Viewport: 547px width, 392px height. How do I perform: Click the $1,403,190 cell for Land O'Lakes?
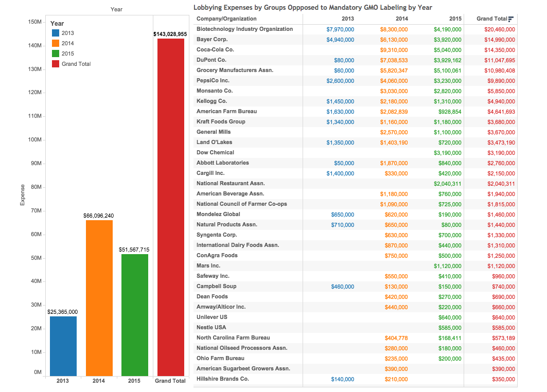pyautogui.click(x=394, y=142)
